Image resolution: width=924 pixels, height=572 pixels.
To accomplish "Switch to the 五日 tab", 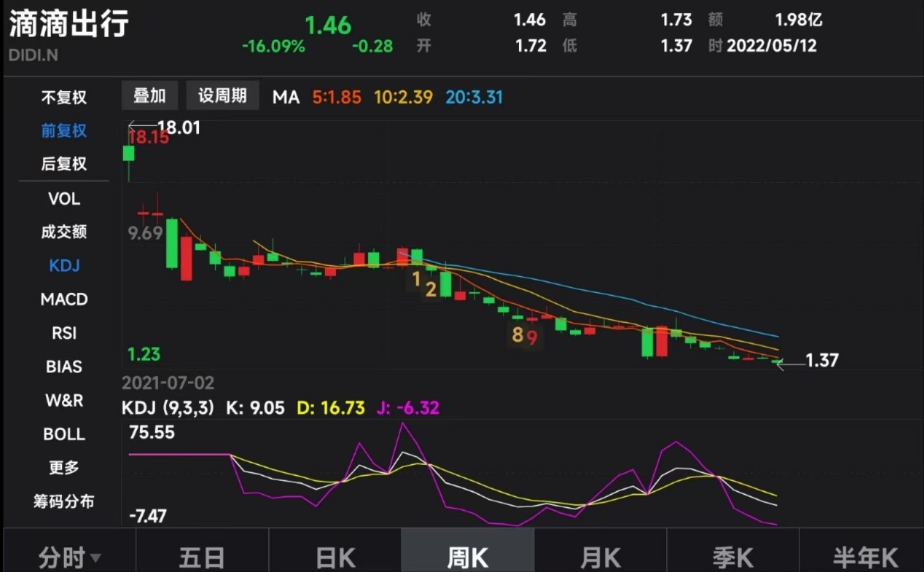I will click(202, 558).
